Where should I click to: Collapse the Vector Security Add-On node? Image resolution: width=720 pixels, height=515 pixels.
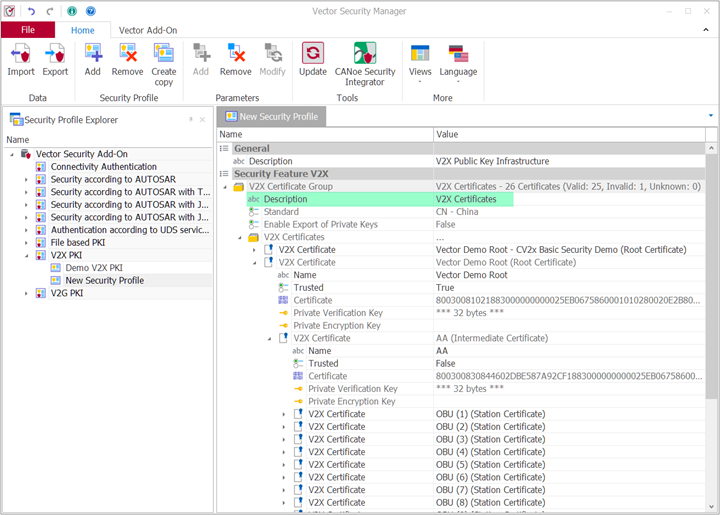[12, 154]
